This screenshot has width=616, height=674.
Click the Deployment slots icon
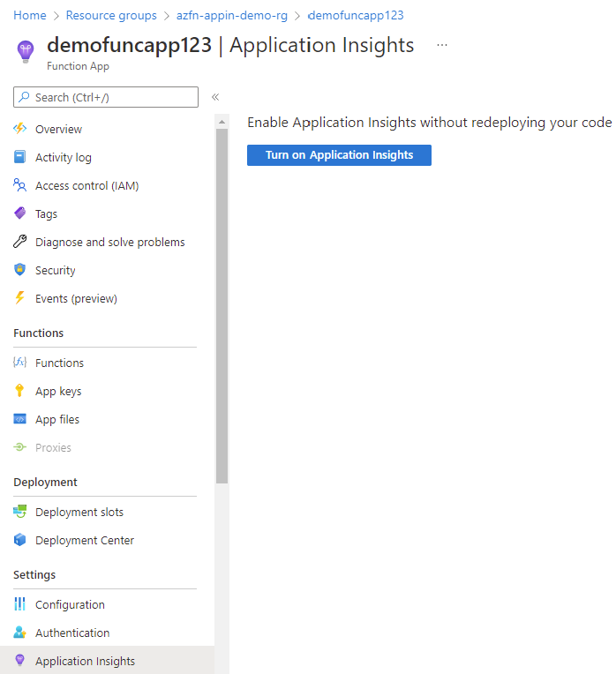tap(19, 512)
